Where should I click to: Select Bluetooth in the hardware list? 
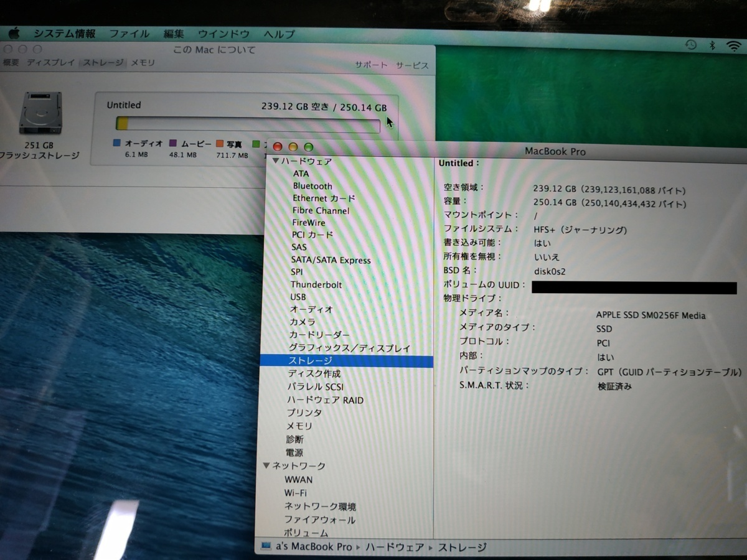pyautogui.click(x=312, y=186)
